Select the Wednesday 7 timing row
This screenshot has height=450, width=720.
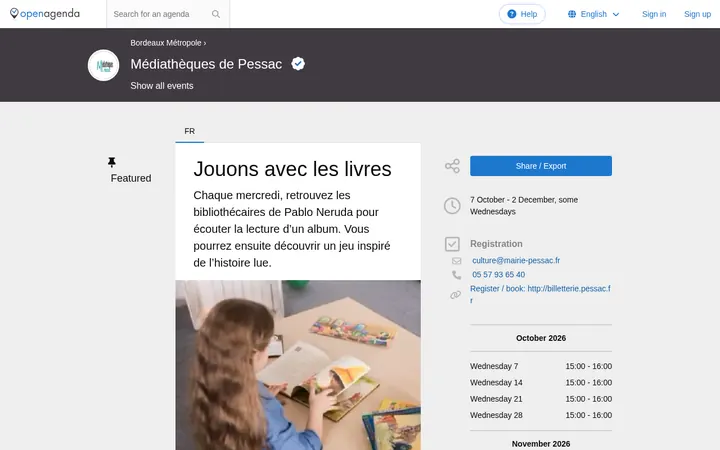tap(540, 366)
